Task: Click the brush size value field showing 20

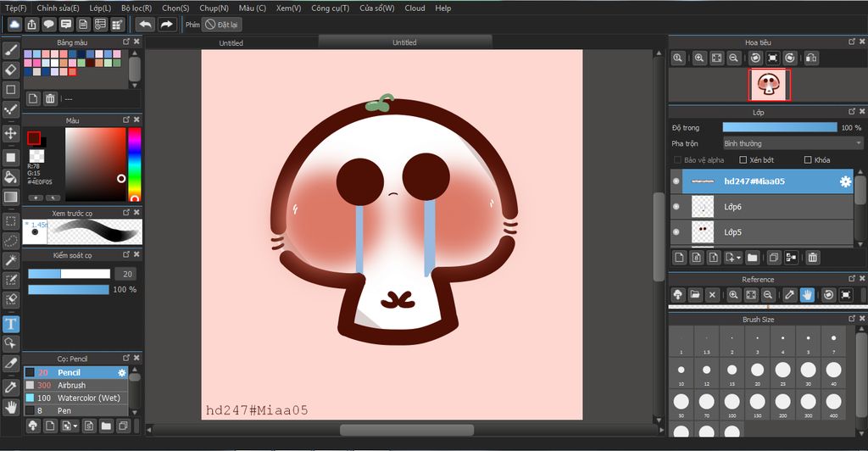Action: pyautogui.click(x=127, y=274)
